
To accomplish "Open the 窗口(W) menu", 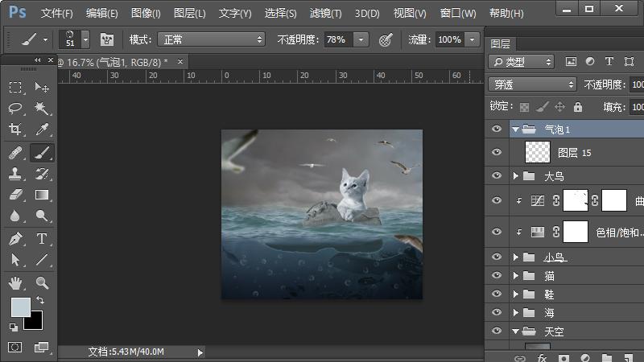I will [458, 13].
